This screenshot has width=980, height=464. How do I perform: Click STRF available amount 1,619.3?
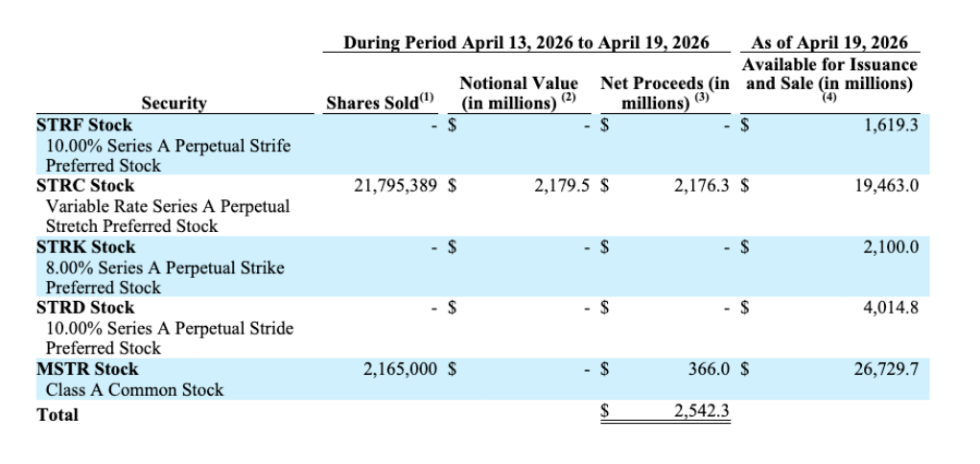[891, 125]
